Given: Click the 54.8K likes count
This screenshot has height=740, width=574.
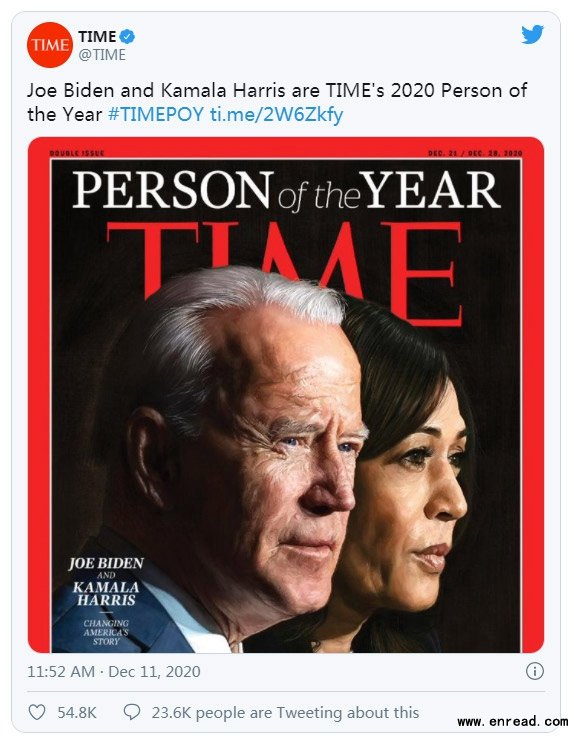Looking at the screenshot, I should (77, 712).
